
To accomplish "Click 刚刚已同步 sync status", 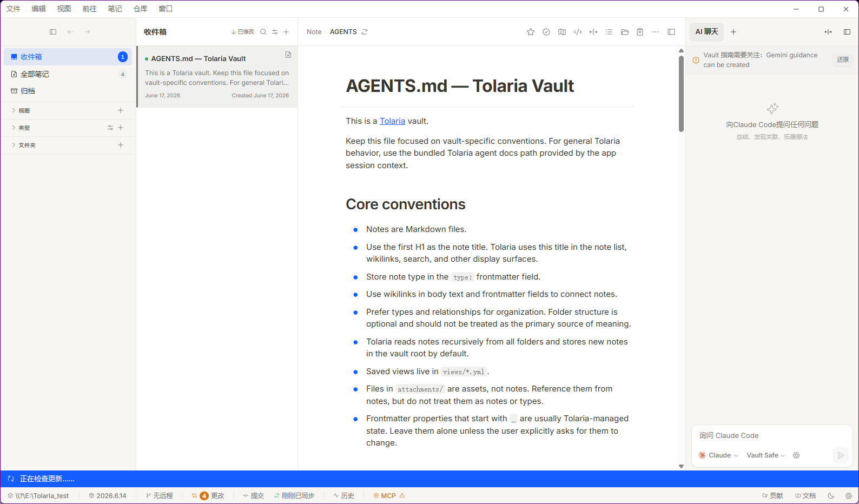I will [x=294, y=495].
